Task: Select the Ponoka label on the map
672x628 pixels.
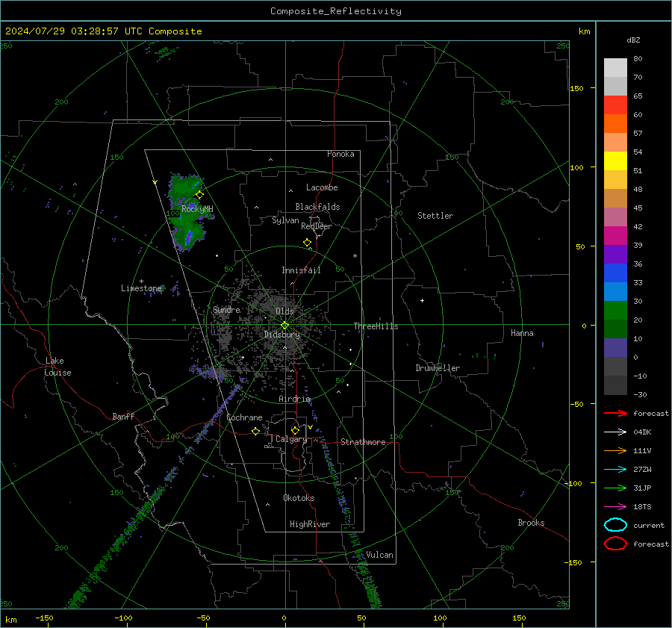Action: pos(340,154)
